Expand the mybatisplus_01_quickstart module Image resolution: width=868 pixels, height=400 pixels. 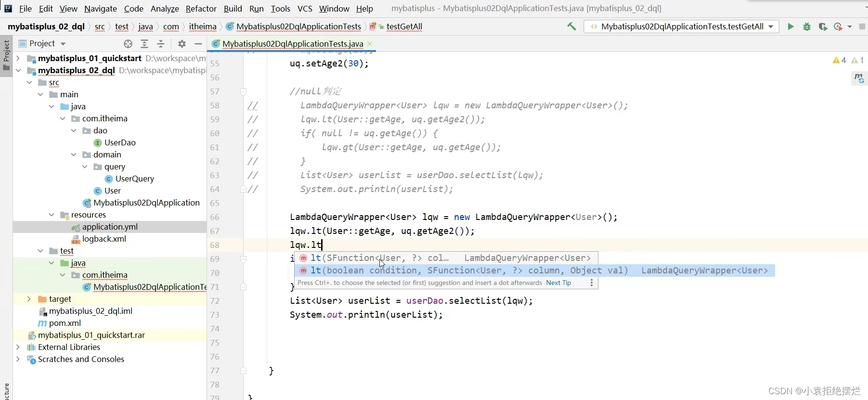pyautogui.click(x=18, y=58)
